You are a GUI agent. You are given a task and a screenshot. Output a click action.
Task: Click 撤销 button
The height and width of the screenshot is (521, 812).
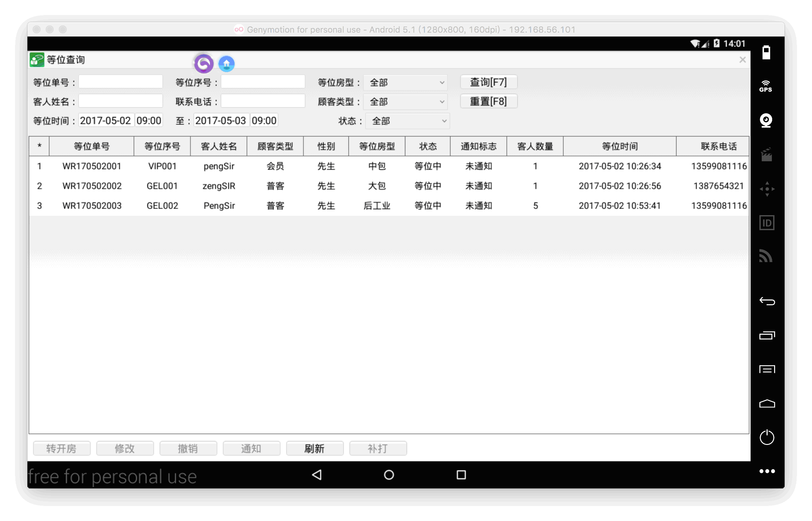[x=188, y=449]
